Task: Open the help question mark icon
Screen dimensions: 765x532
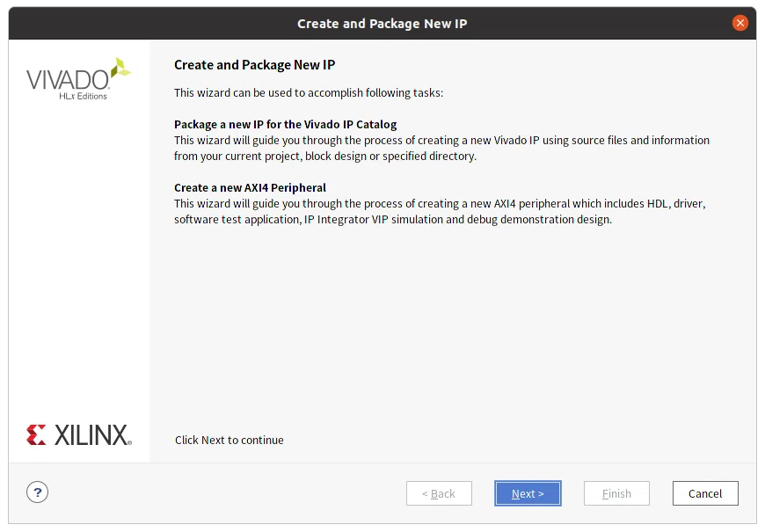Action: click(37, 492)
